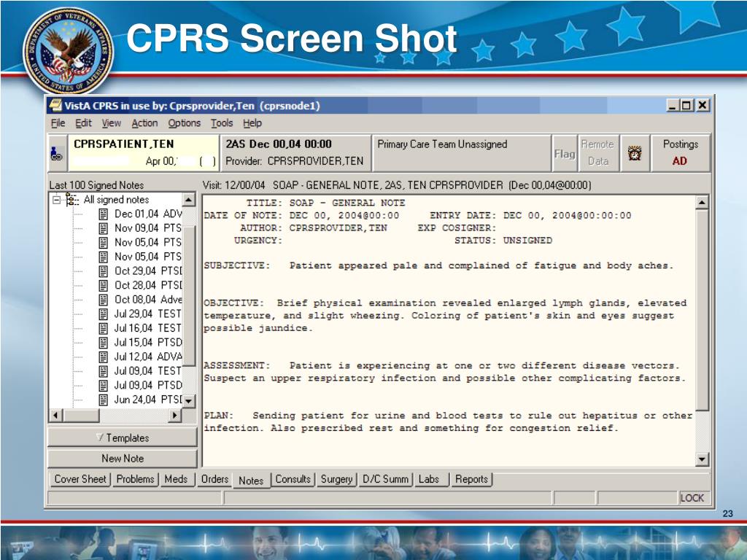The height and width of the screenshot is (560, 747).
Task: Select the All signed notes root node
Action: pos(116,200)
